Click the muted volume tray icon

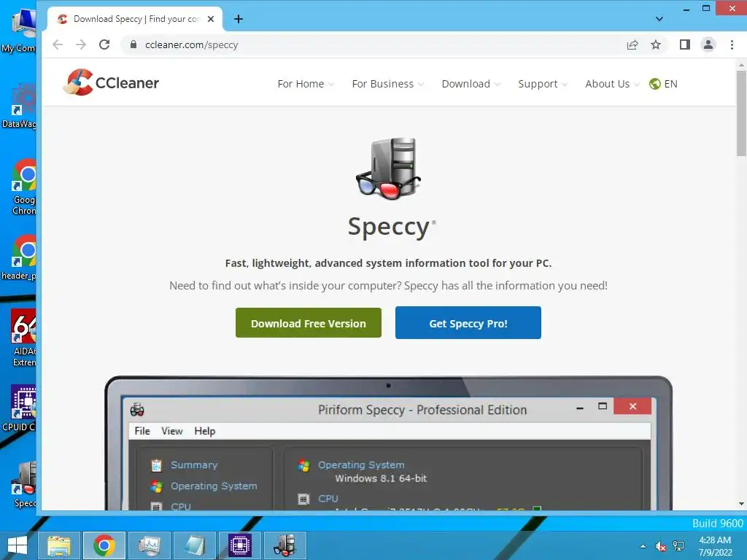tap(660, 546)
